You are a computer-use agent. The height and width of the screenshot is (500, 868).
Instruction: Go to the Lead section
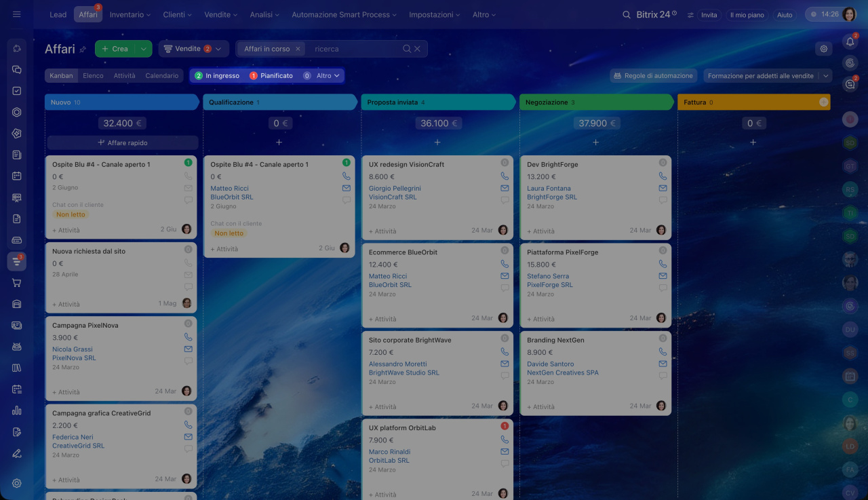[x=58, y=14]
